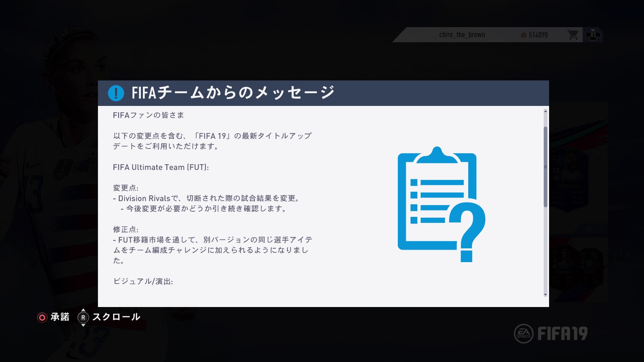Click the EA Sports FIFA 19 logo
644x362 pixels.
coord(551,334)
